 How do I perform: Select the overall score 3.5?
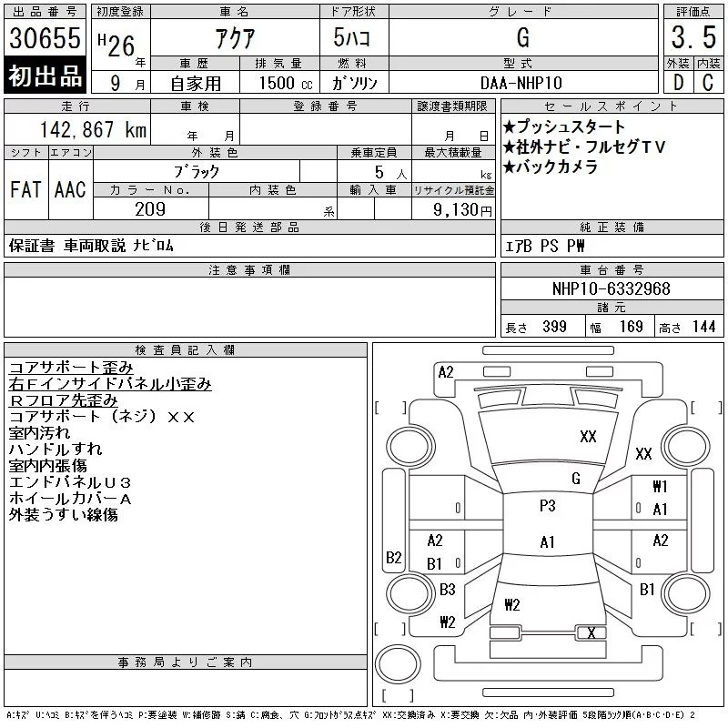(693, 37)
